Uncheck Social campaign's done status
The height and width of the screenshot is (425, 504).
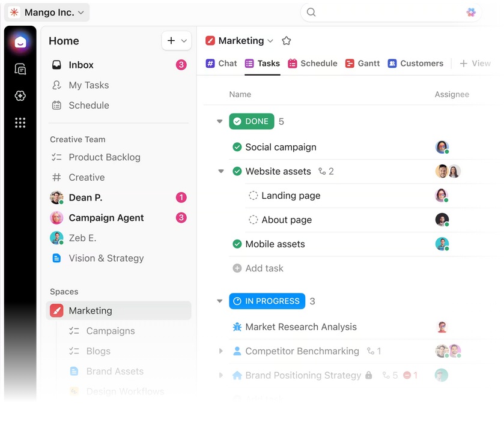[x=238, y=147]
